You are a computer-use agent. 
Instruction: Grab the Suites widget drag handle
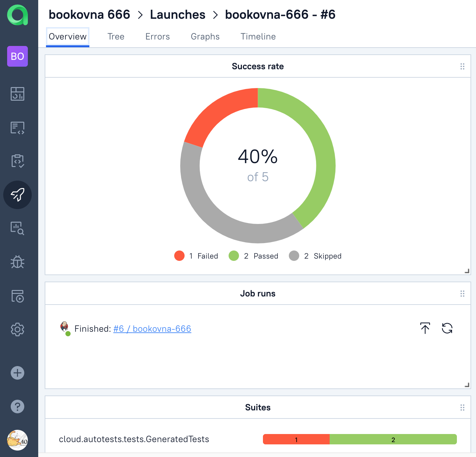coord(462,407)
